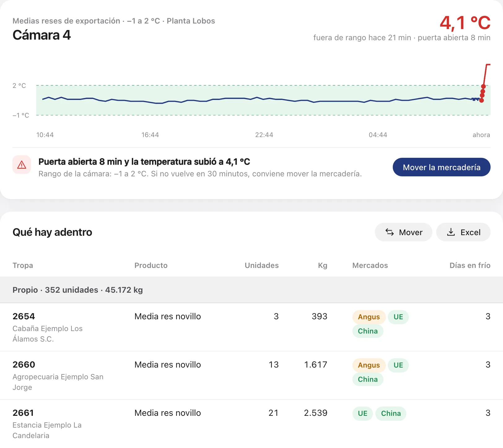Click the red warning triangle icon
Screen dimensions: 503x448
coord(22,165)
